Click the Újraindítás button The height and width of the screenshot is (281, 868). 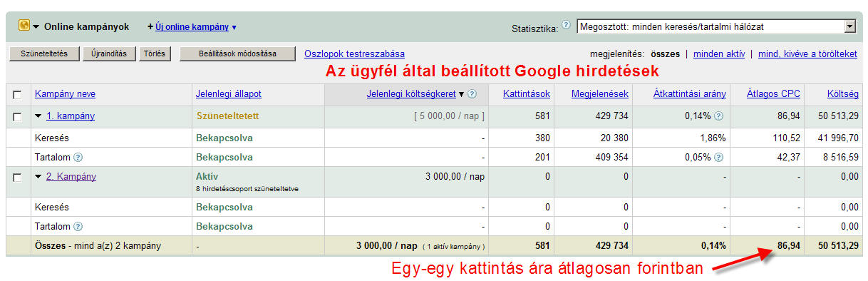pyautogui.click(x=109, y=53)
